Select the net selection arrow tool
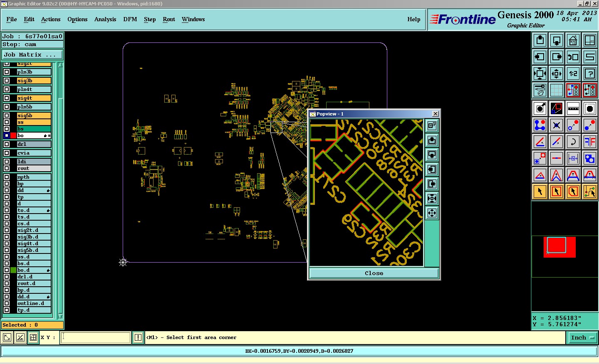The width and height of the screenshot is (599, 364). (590, 192)
